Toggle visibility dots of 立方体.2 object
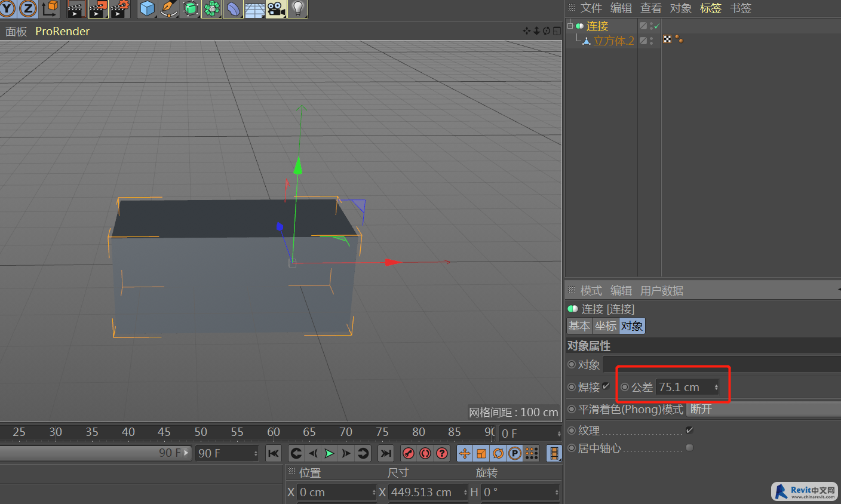 (x=651, y=41)
